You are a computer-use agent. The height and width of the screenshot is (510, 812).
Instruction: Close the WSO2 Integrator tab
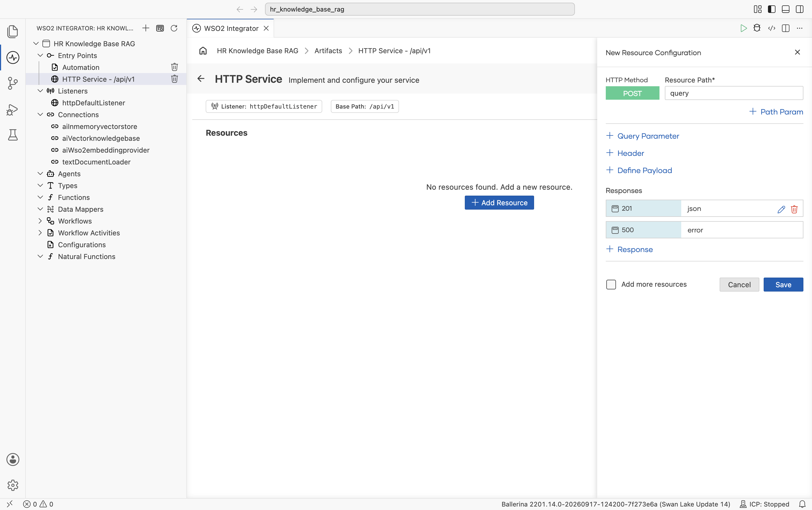pos(266,28)
